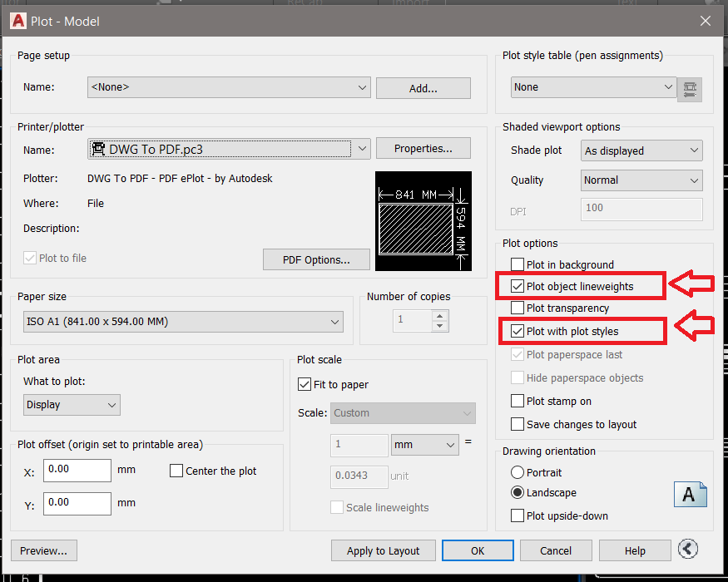Open the Paper size dropdown
The width and height of the screenshot is (728, 582).
click(334, 322)
